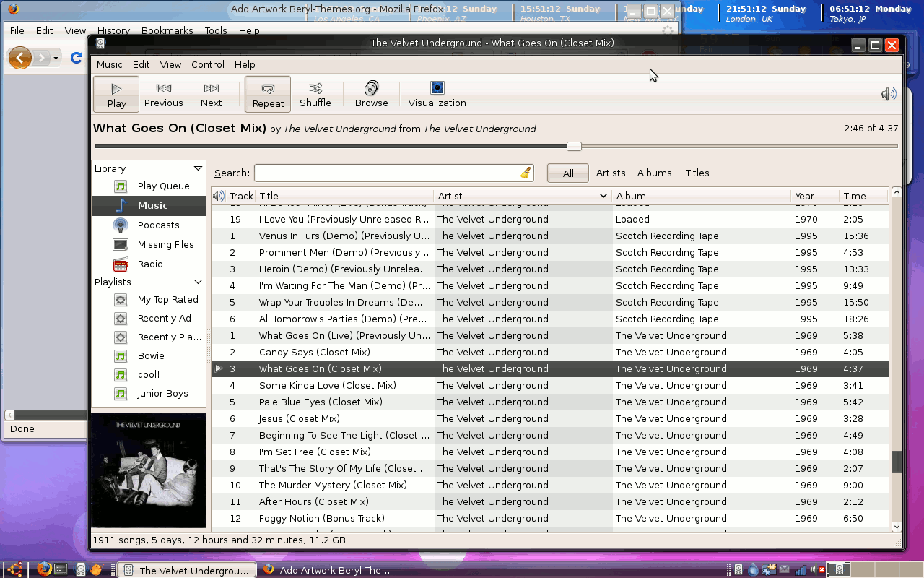Launch Firefox from the panel launcher
Viewport: 924px width, 578px height.
pos(44,569)
